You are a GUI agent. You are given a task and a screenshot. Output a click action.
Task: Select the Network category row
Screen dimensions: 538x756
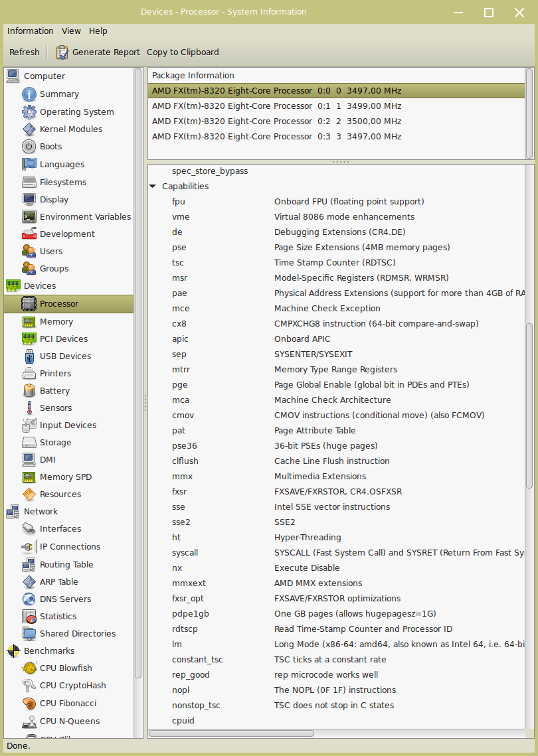[x=68, y=512]
